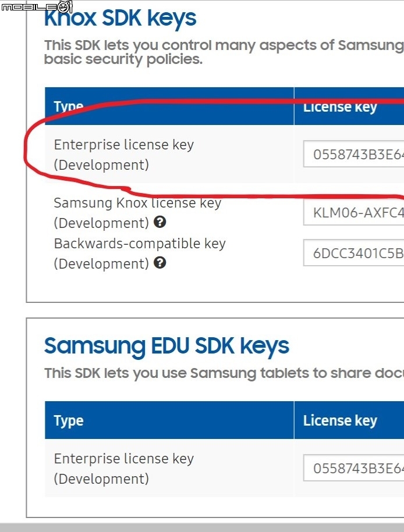Image resolution: width=404 pixels, height=532 pixels.
Task: Click the Knox SDK keys heading
Action: pyautogui.click(x=121, y=18)
